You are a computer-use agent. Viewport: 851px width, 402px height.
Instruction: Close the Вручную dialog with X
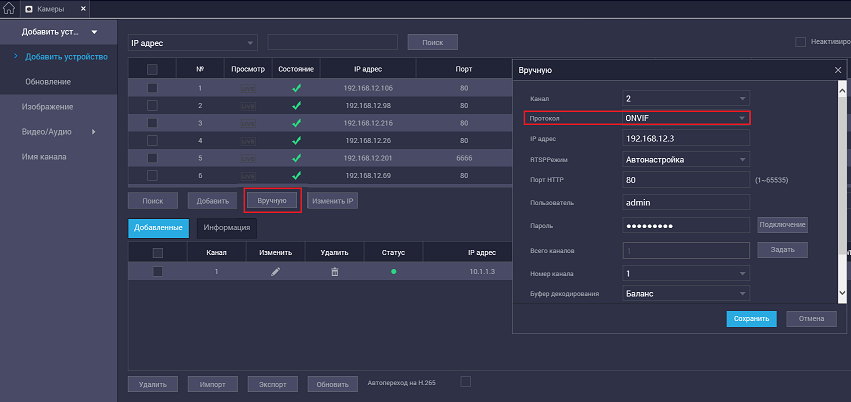[838, 70]
